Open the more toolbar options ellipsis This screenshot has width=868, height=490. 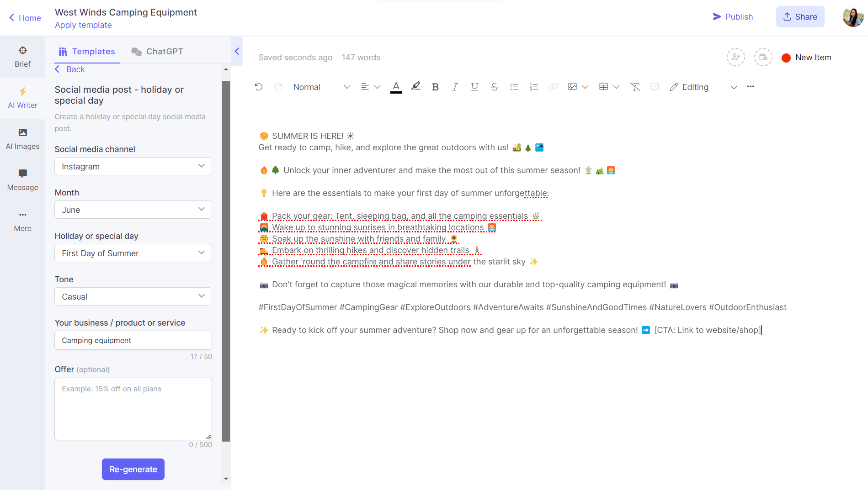[751, 86]
